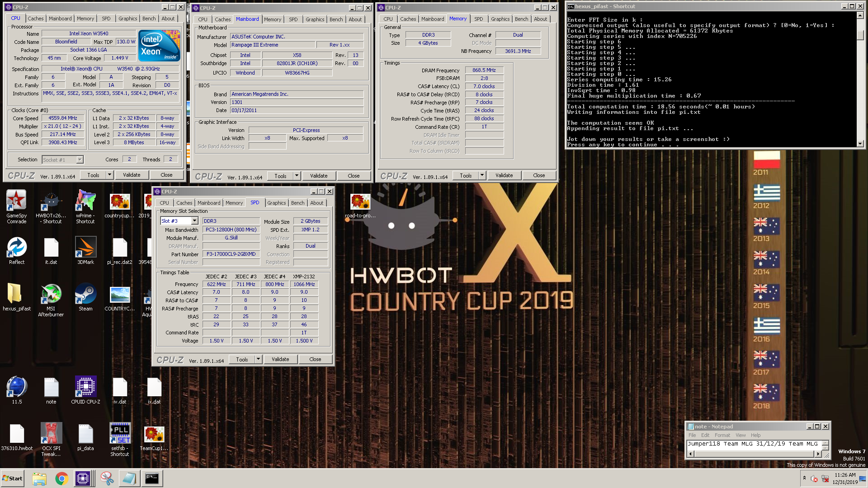Launch Steam from the desktop
The width and height of the screenshot is (868, 488).
85,297
